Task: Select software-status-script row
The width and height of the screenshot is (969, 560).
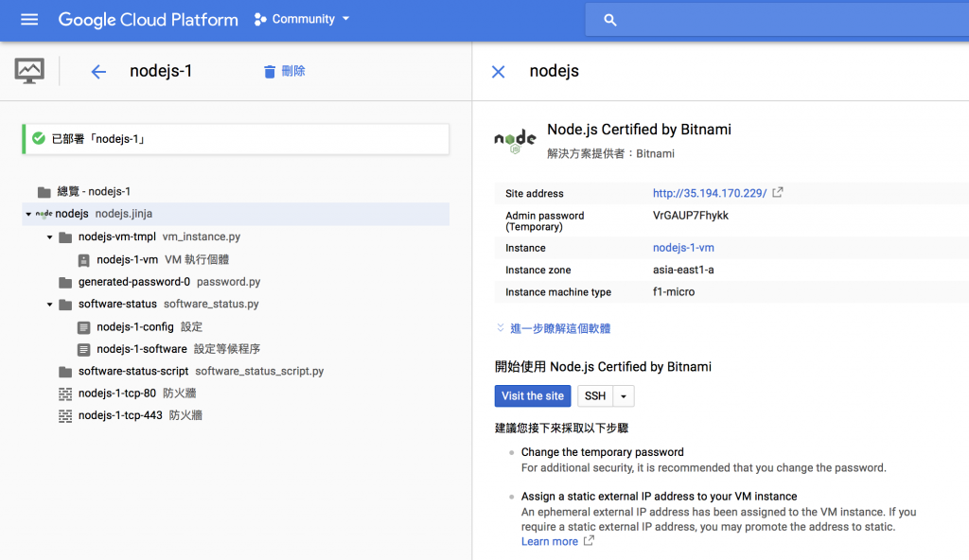Action: 236,371
